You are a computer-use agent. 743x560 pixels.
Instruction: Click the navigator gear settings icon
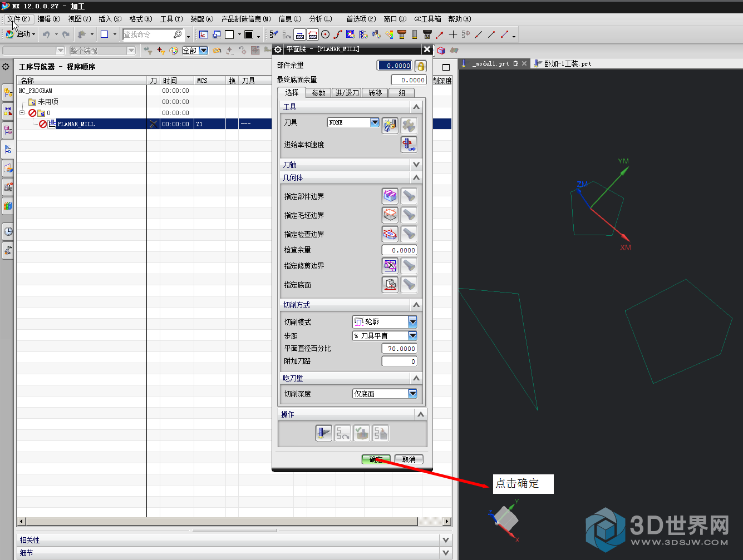6,67
